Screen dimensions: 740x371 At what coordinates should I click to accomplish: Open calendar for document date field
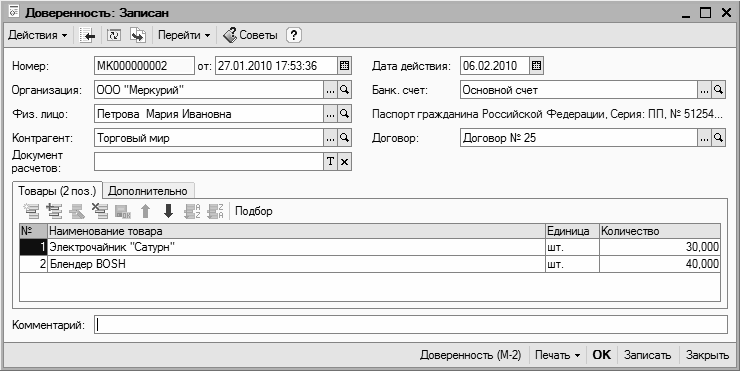click(x=345, y=66)
